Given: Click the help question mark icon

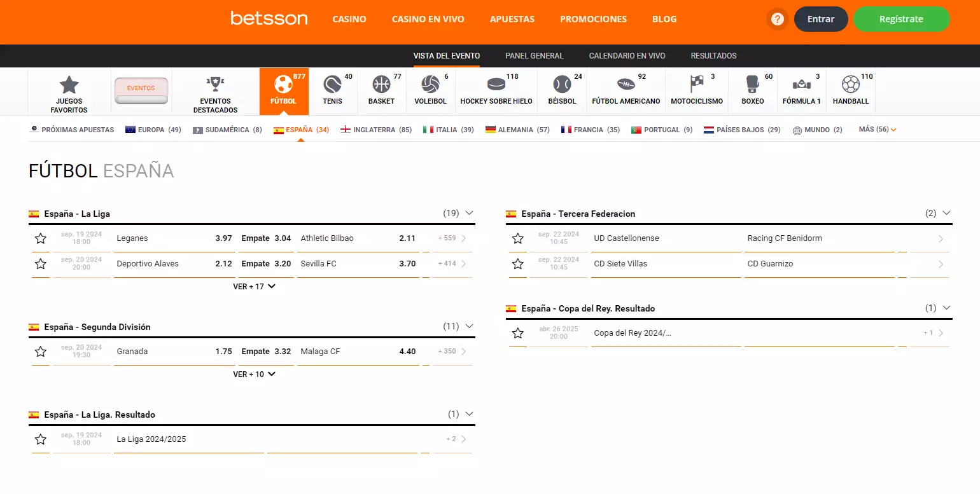Looking at the screenshot, I should [777, 19].
